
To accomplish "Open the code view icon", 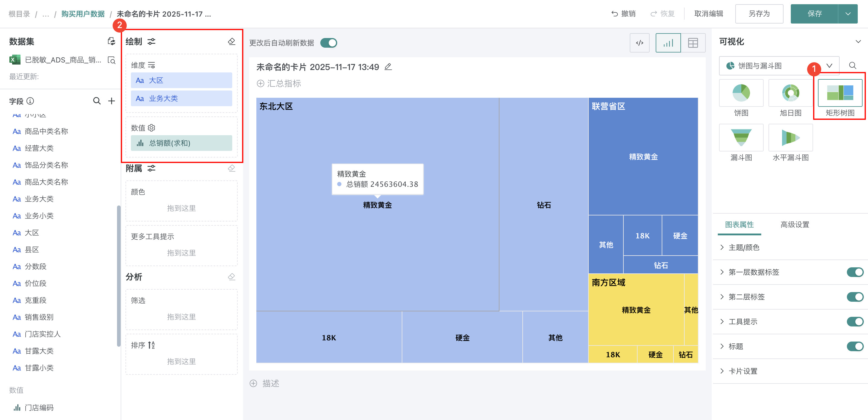I will (x=639, y=43).
